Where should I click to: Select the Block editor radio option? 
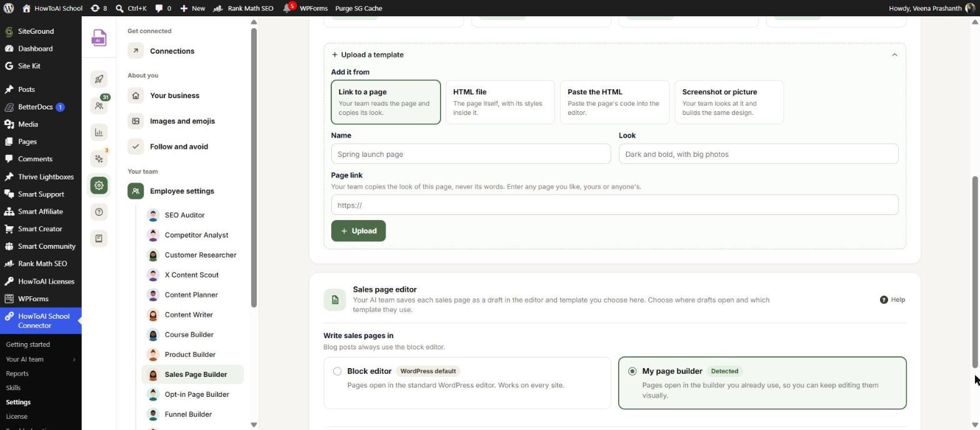(x=337, y=372)
